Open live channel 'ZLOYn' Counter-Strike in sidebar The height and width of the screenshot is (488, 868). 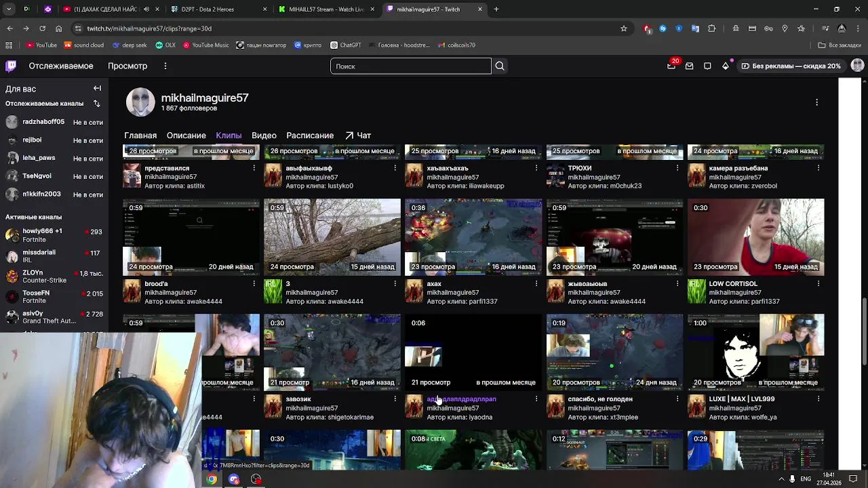(x=54, y=276)
